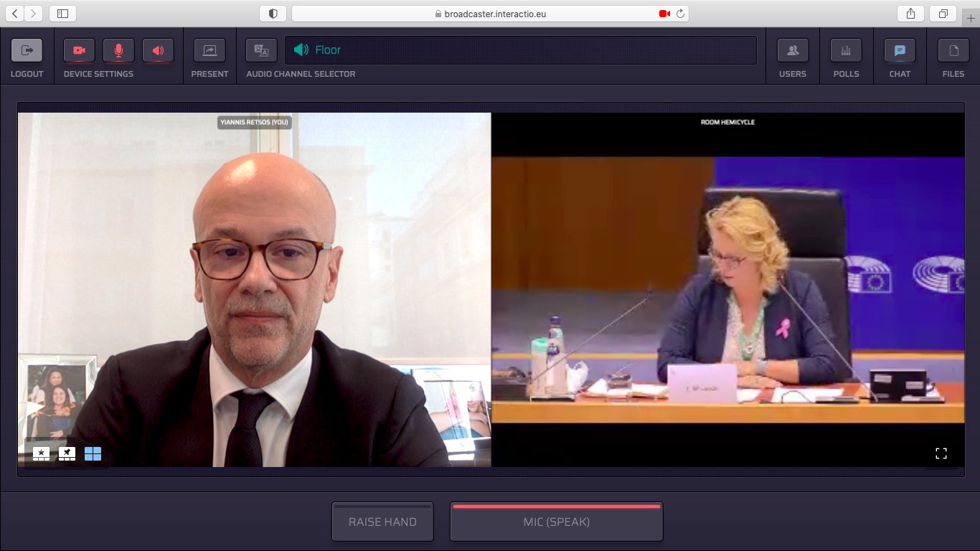The image size is (980, 551).
Task: Switch to the grid view layout
Action: (x=93, y=453)
